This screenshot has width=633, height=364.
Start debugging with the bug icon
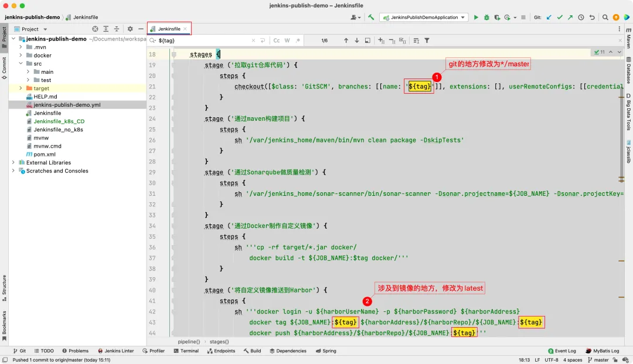(x=486, y=18)
